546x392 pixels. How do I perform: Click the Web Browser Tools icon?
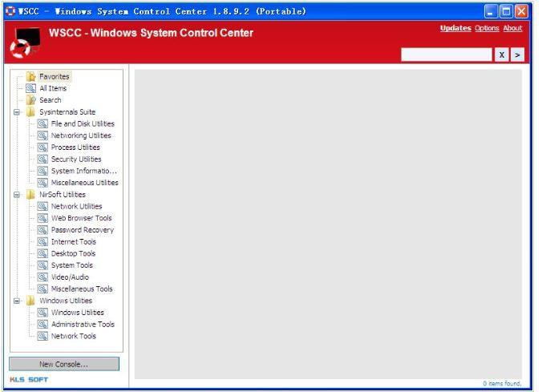click(x=42, y=218)
